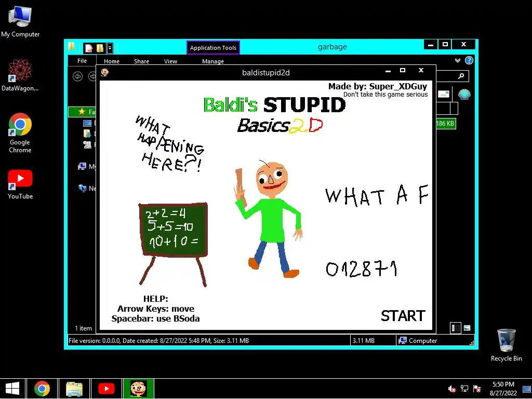Open the File menu in the garbage window
Image resolution: width=532 pixels, height=399 pixels.
point(82,61)
